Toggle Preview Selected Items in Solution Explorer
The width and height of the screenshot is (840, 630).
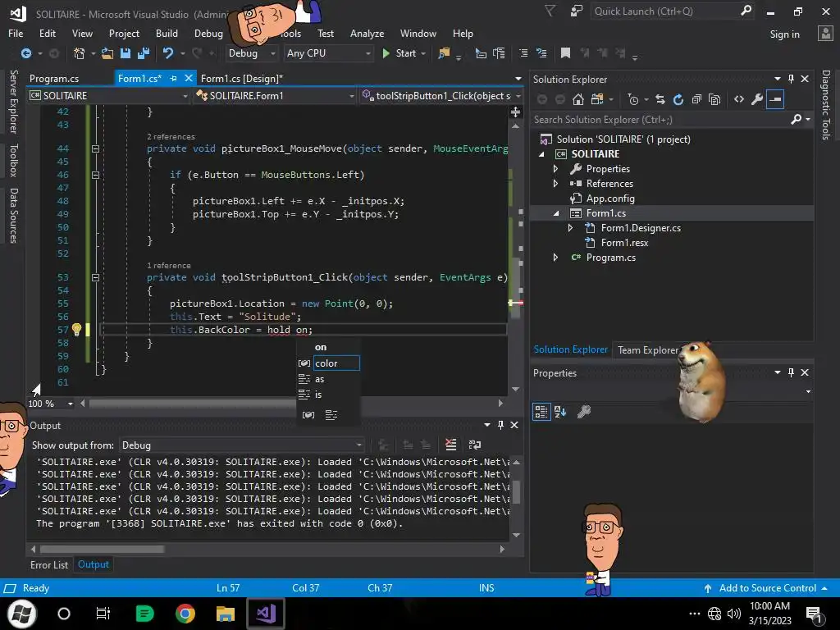(775, 99)
